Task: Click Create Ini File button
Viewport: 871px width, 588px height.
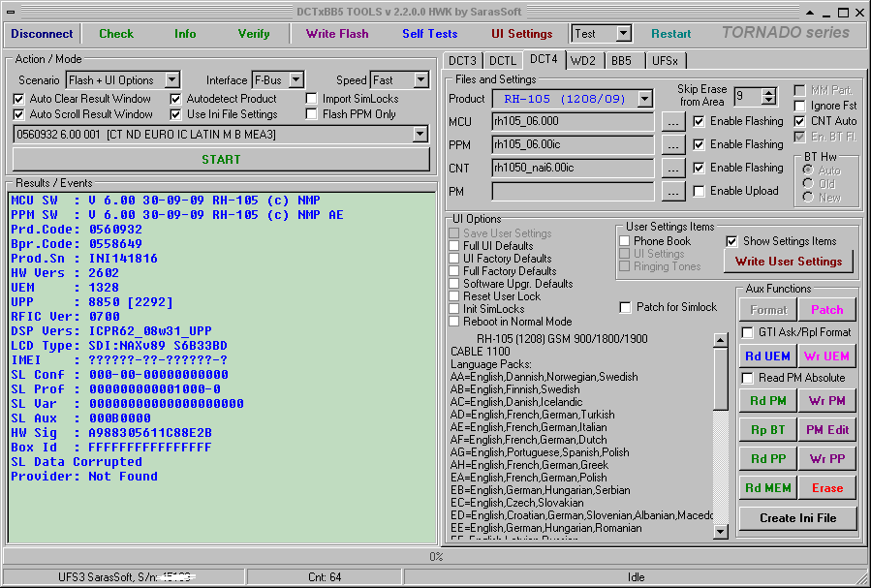Action: coord(797,518)
